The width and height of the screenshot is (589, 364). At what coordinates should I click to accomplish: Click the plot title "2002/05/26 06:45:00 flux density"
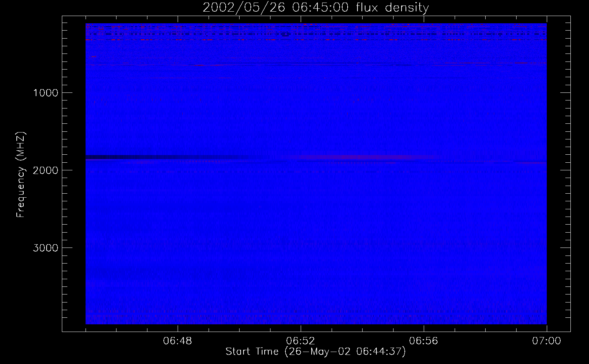(x=316, y=8)
